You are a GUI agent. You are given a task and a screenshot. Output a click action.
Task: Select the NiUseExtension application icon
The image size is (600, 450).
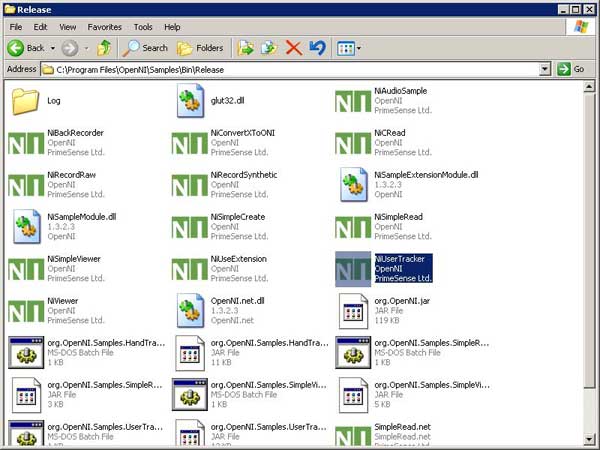tap(189, 269)
